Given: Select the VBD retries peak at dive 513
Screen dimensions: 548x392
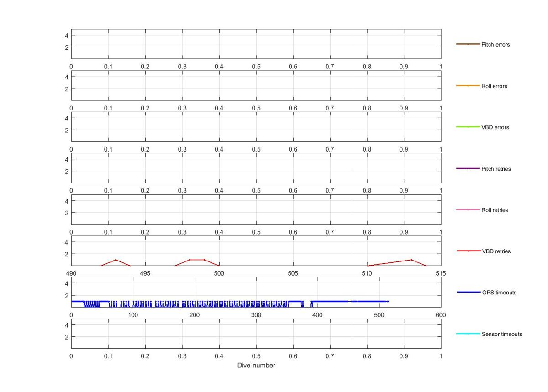Looking at the screenshot, I should [411, 260].
